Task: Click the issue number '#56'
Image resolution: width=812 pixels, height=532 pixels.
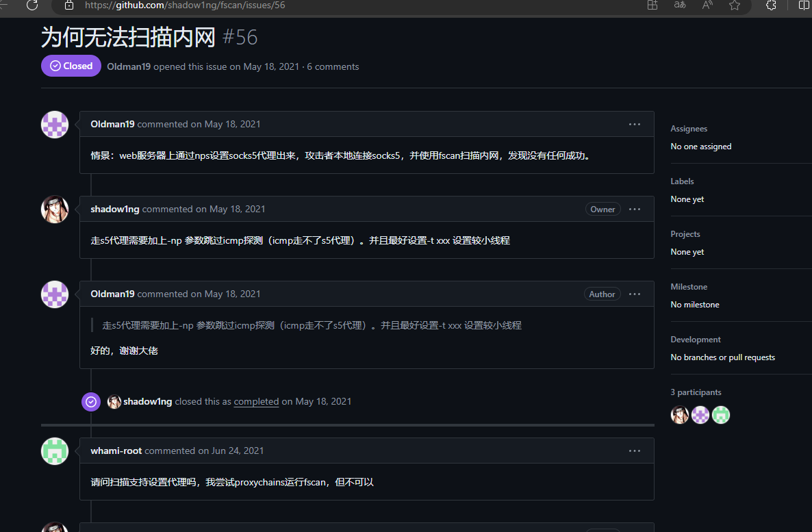Action: (x=240, y=37)
